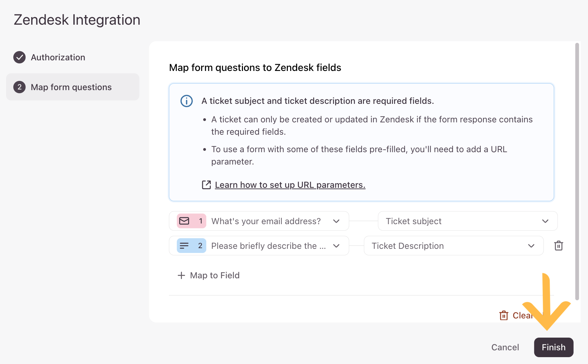Click the Map to Field label
This screenshot has width=588, height=364.
pos(215,275)
